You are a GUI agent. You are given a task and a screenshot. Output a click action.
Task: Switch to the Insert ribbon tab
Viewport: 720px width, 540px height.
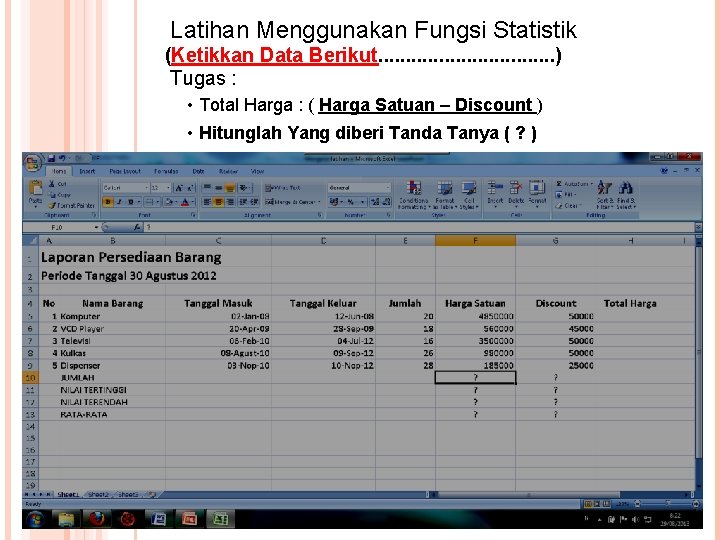[x=87, y=171]
